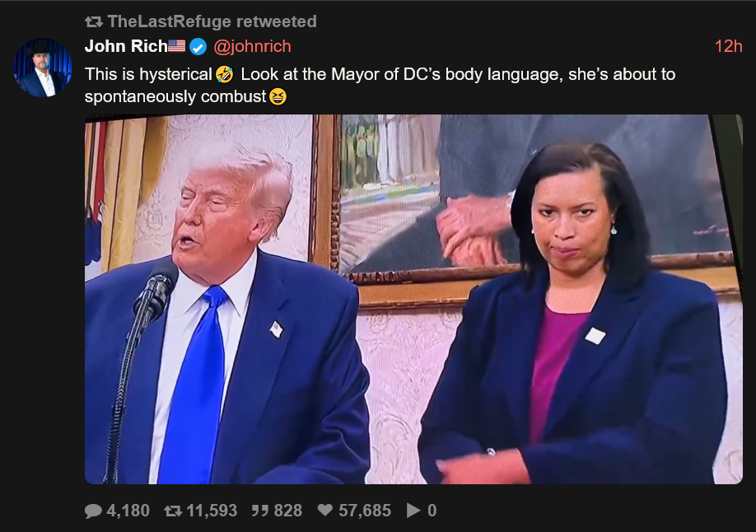Image resolution: width=756 pixels, height=532 pixels.
Task: Click the retweet icon in stats row
Action: coord(173,511)
